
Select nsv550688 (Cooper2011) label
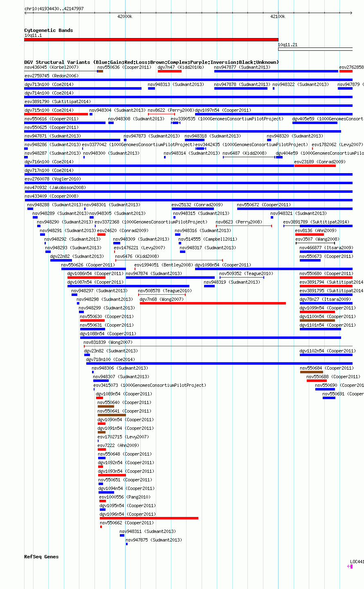[x=334, y=377]
